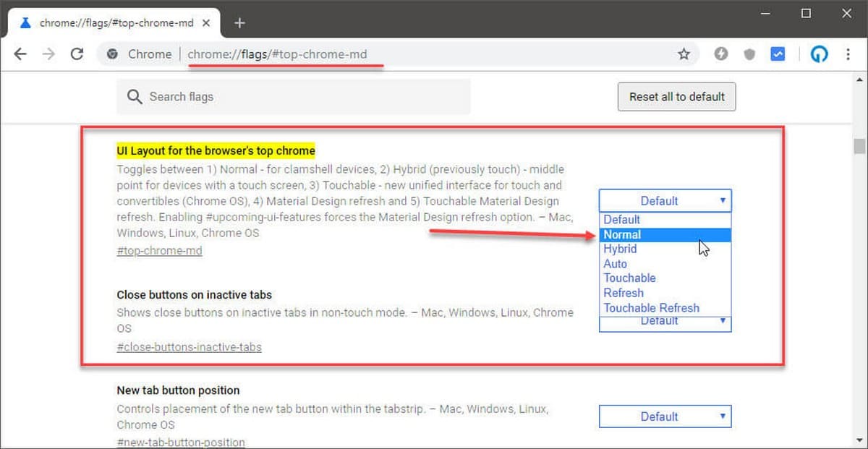868x449 pixels.
Task: Choose Touchable Refresh option
Action: [x=665, y=308]
